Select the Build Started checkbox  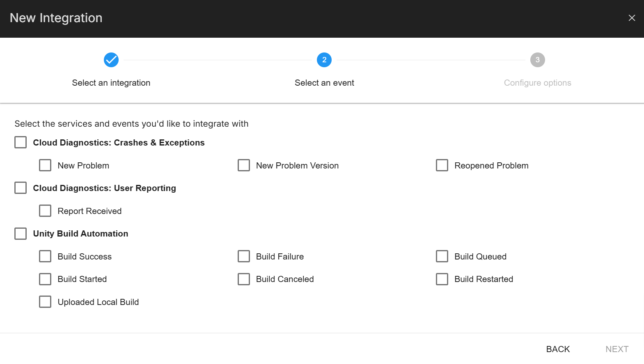(x=45, y=279)
